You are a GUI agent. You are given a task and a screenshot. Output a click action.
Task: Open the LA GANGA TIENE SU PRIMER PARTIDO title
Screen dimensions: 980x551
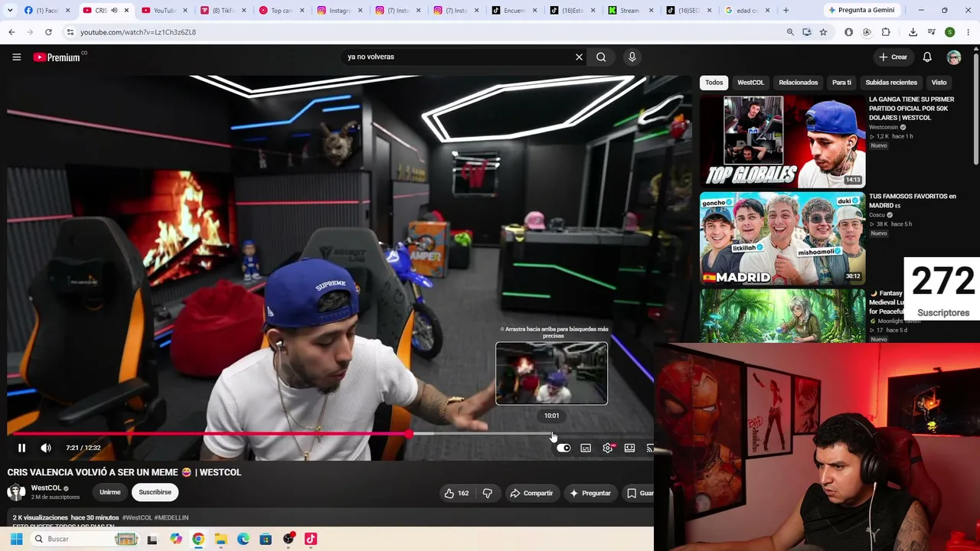pos(912,109)
